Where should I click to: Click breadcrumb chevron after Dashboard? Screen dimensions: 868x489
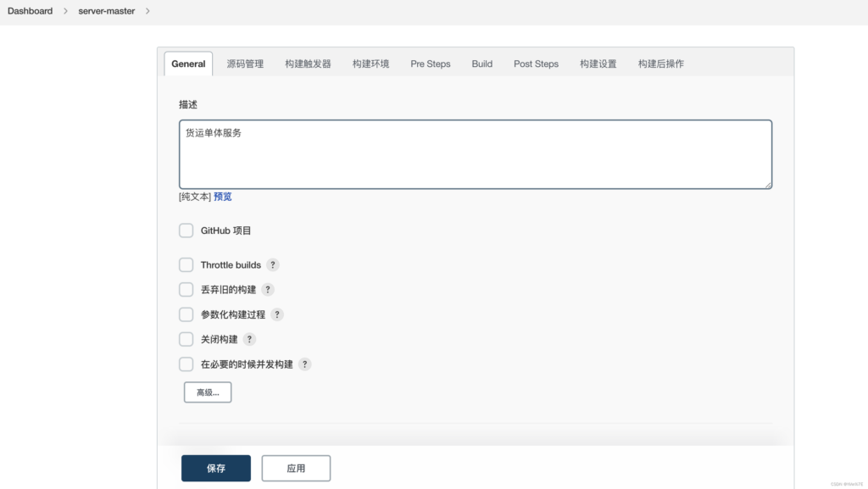point(64,11)
